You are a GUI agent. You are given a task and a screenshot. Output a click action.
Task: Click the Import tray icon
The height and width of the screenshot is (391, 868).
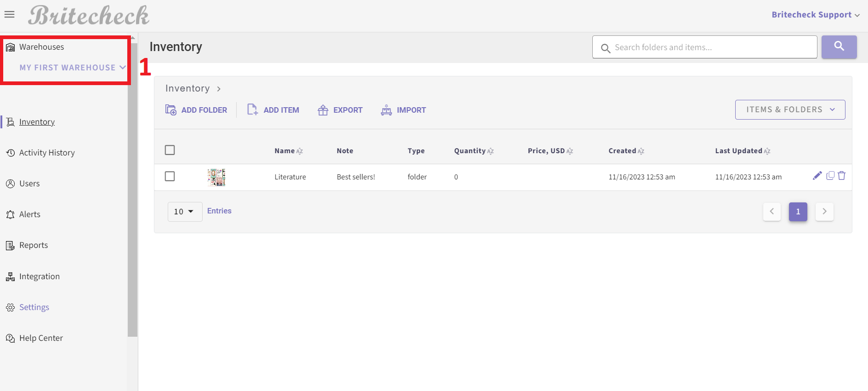[386, 110]
